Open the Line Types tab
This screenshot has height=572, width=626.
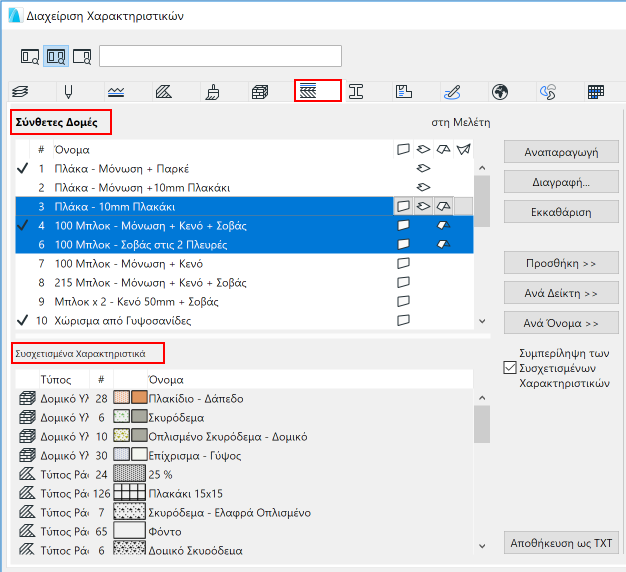(x=116, y=91)
